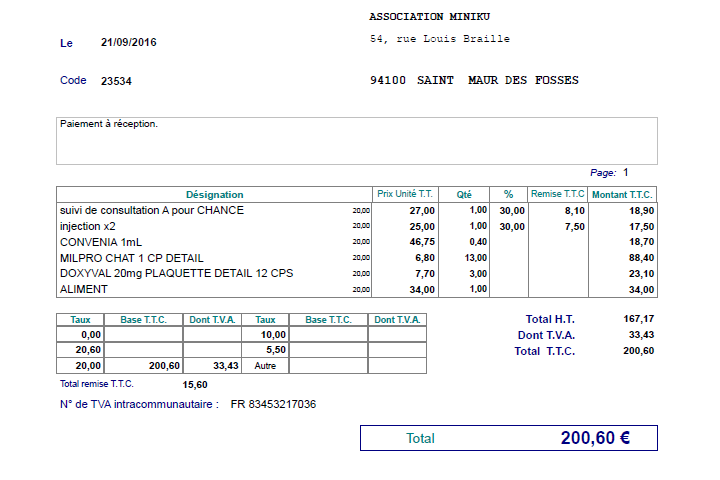720x480 pixels.
Task: Click the MILPRO CHAT 1 CP DETAIL item
Action: pyautogui.click(x=131, y=258)
